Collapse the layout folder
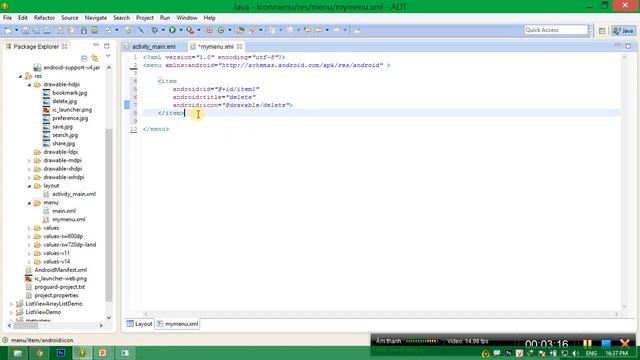The height and width of the screenshot is (360, 640). [29, 186]
